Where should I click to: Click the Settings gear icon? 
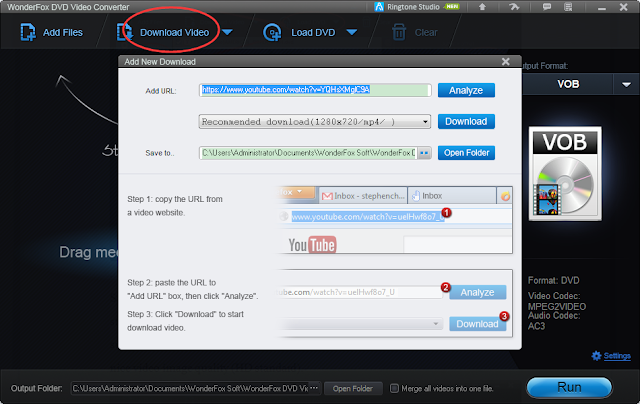pos(596,356)
